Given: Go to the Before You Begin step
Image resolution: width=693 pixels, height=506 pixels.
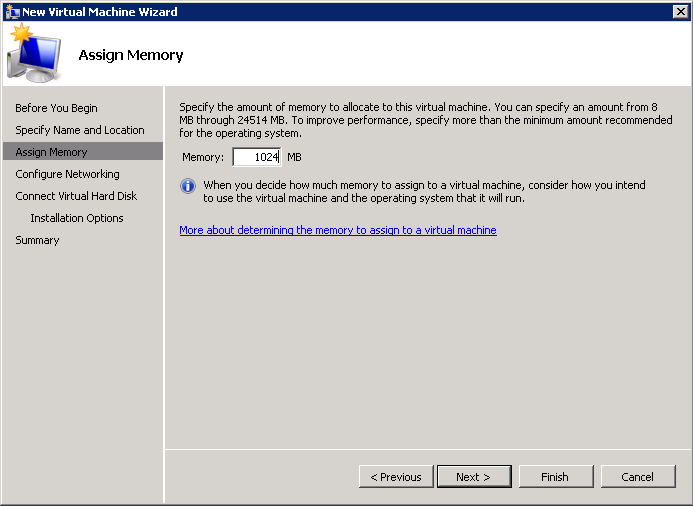Looking at the screenshot, I should [x=56, y=108].
